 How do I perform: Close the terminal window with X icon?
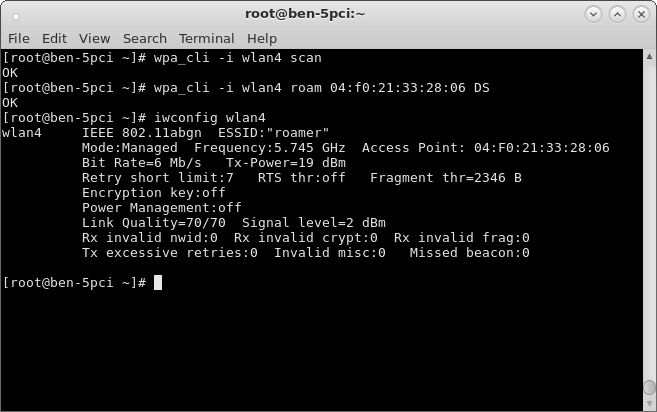click(x=641, y=14)
